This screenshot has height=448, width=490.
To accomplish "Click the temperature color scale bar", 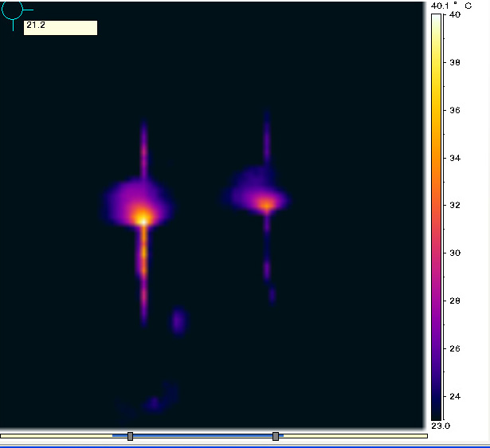I will click(437, 218).
